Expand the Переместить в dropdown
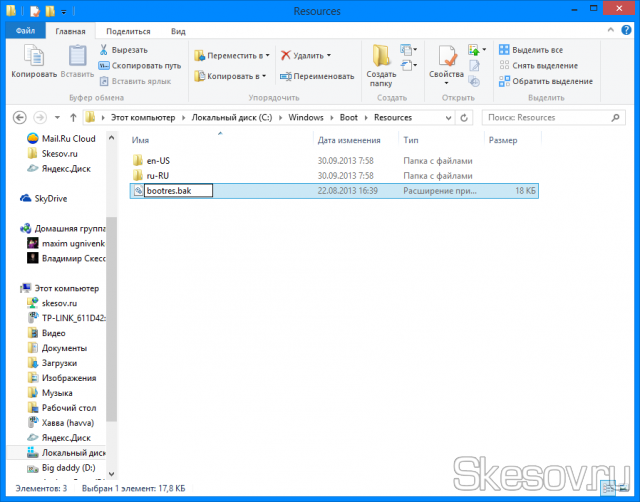 (x=232, y=55)
